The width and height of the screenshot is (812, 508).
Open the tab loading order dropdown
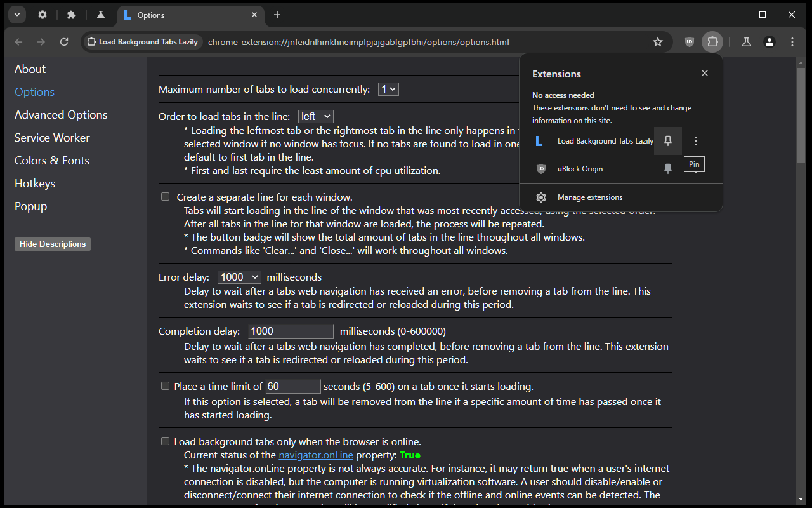315,116
